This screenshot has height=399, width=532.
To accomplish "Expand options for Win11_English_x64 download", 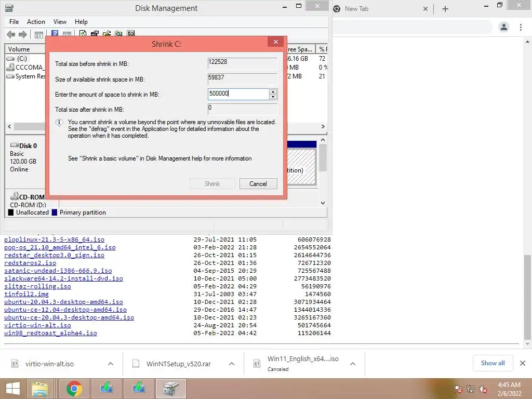I will coord(353,364).
